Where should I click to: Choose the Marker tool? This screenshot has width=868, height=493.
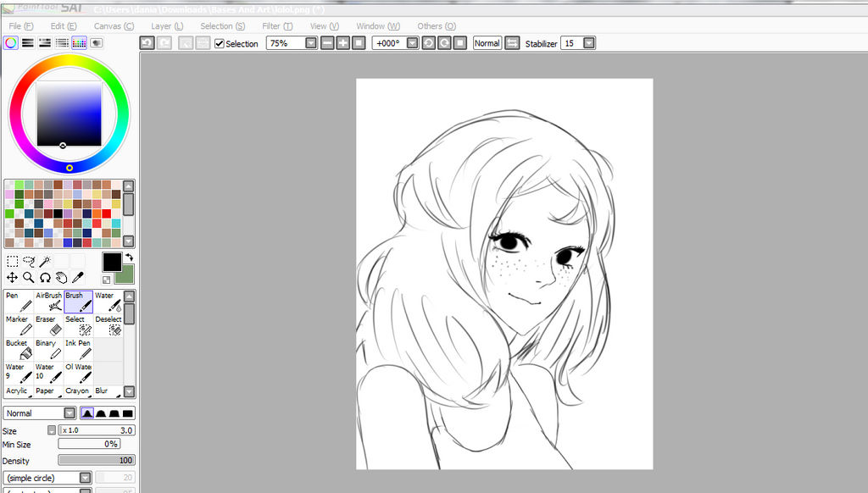tap(19, 326)
